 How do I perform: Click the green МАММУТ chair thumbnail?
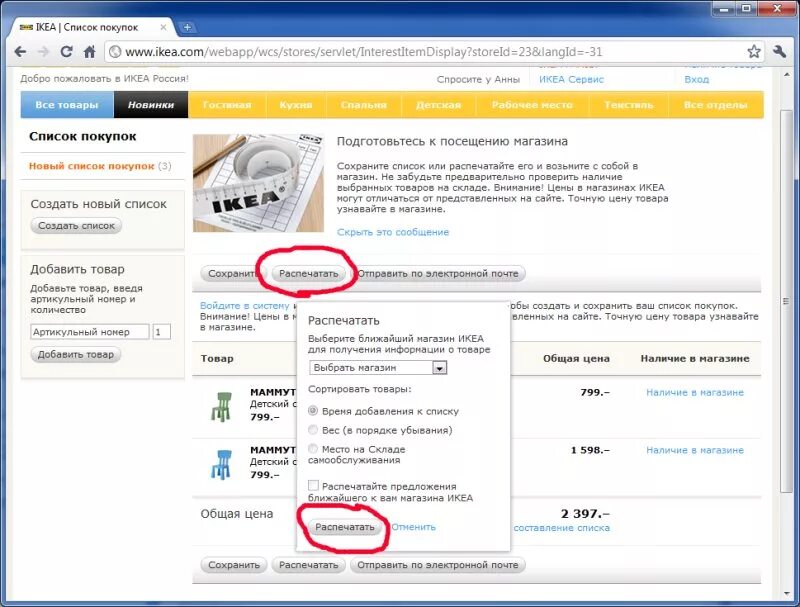pos(221,406)
